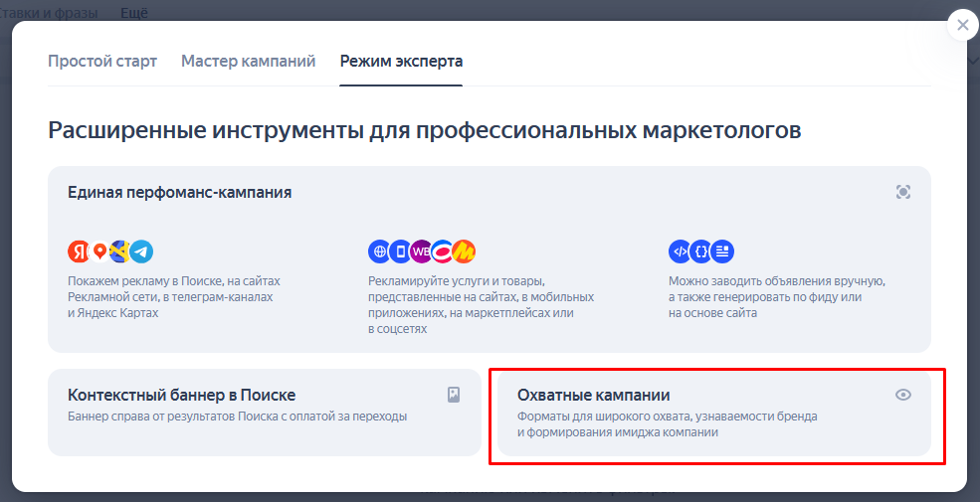Click text 'Покажем рекламу в Поиске, на сайтах'
Image resolution: width=980 pixels, height=502 pixels.
(174, 281)
